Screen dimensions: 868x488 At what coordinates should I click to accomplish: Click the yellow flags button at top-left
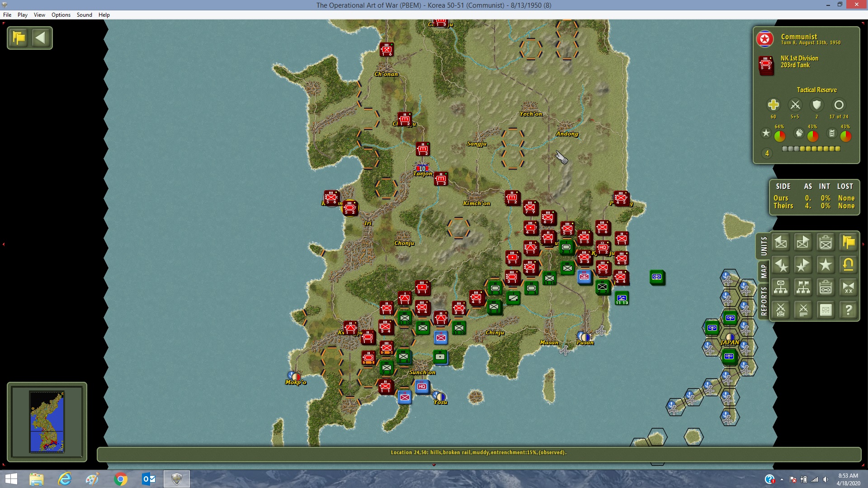point(19,38)
